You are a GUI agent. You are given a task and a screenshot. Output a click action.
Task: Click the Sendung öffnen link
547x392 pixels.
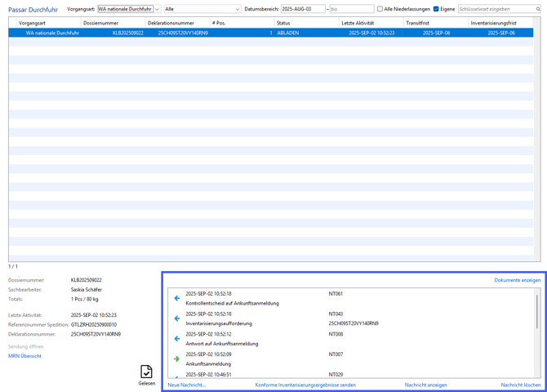pos(26,346)
